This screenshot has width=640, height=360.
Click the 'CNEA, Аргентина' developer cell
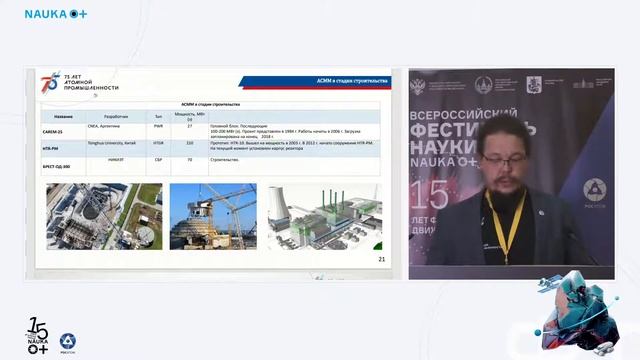point(116,132)
